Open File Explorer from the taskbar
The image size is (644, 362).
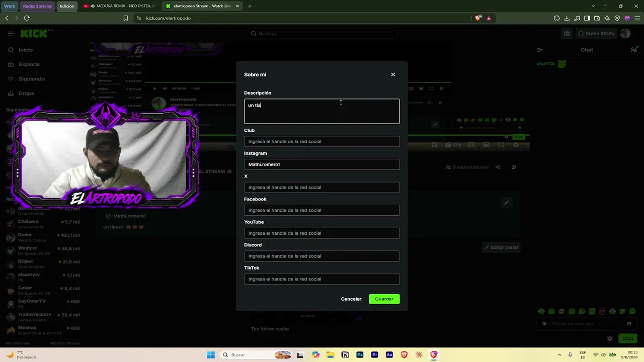(331, 355)
